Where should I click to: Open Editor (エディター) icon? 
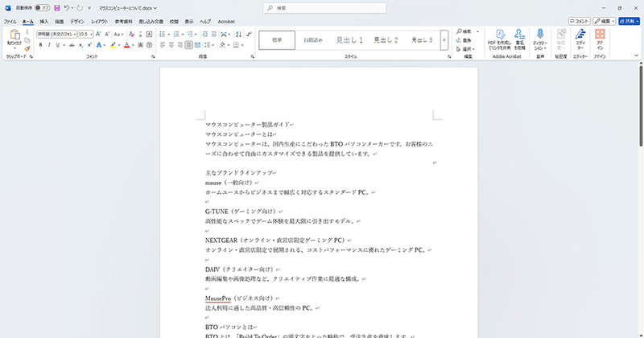tap(580, 39)
